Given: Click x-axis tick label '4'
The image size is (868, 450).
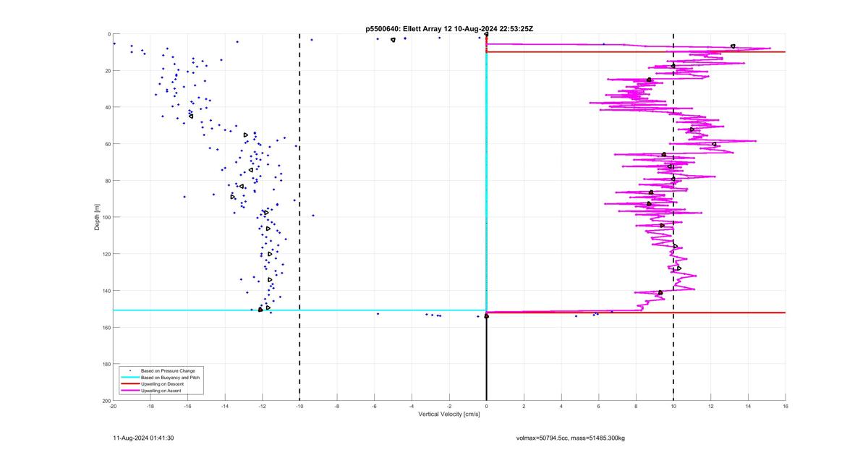Looking at the screenshot, I should (561, 406).
